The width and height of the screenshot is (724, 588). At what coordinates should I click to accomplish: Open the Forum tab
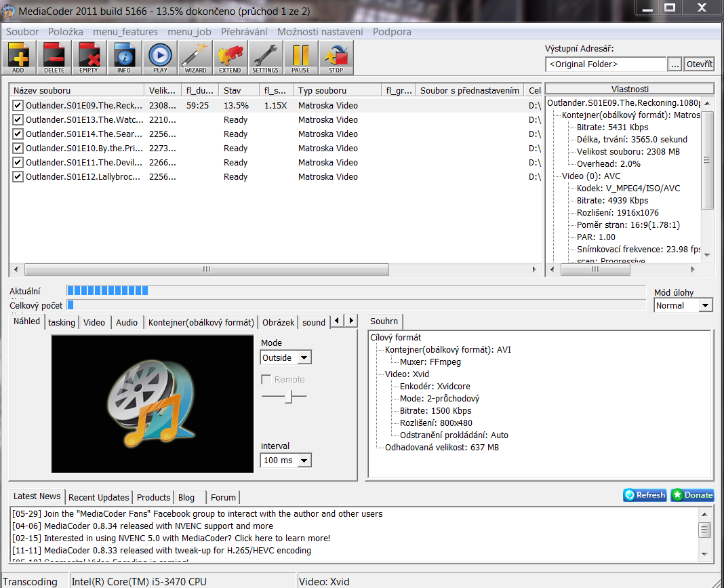[223, 498]
